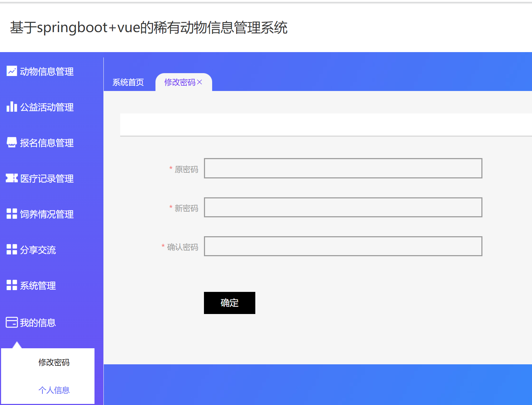Collapse the 我的信息 submenu
Image resolution: width=532 pixels, height=405 pixels.
tap(37, 323)
